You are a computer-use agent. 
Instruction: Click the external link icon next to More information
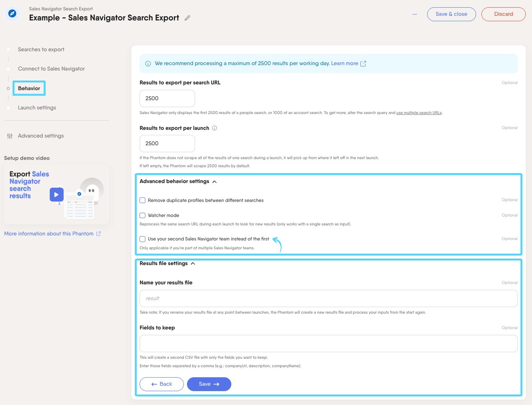click(x=98, y=234)
